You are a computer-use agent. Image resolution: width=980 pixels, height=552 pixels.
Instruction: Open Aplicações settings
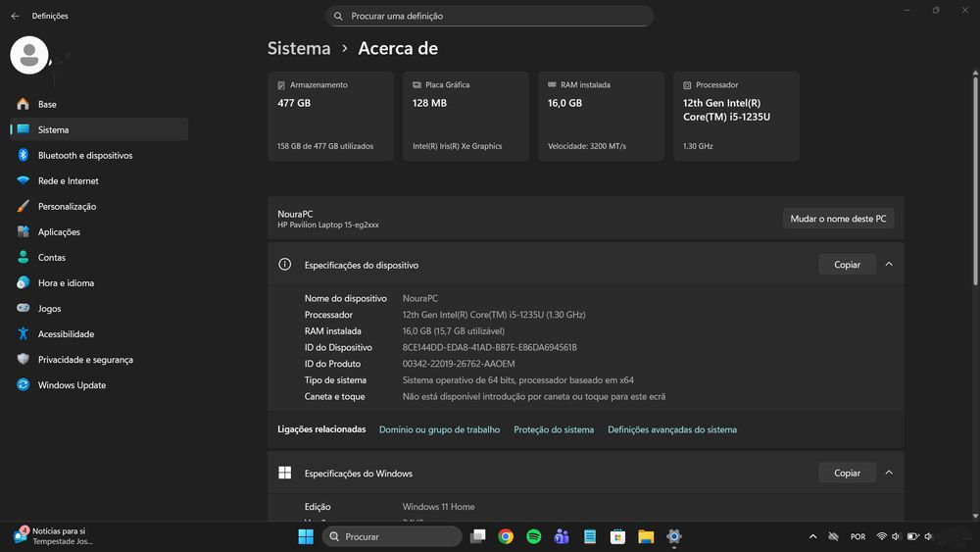[99, 232]
